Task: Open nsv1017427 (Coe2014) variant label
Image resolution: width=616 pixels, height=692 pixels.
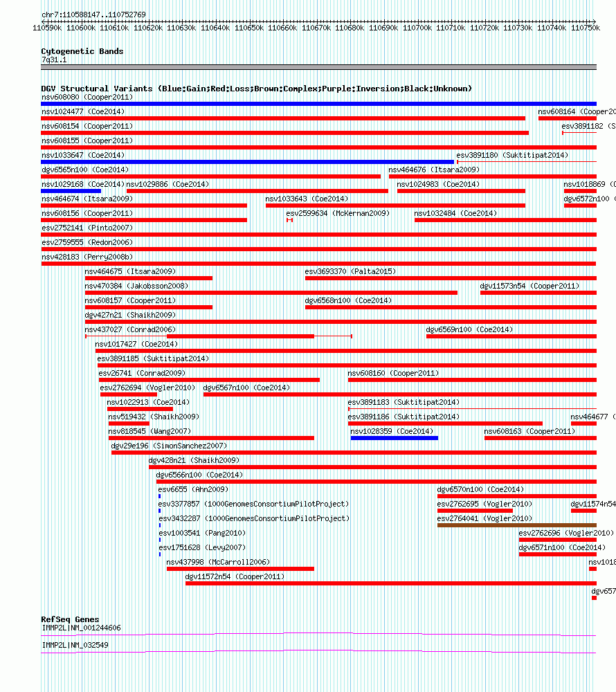Action: pyautogui.click(x=136, y=345)
